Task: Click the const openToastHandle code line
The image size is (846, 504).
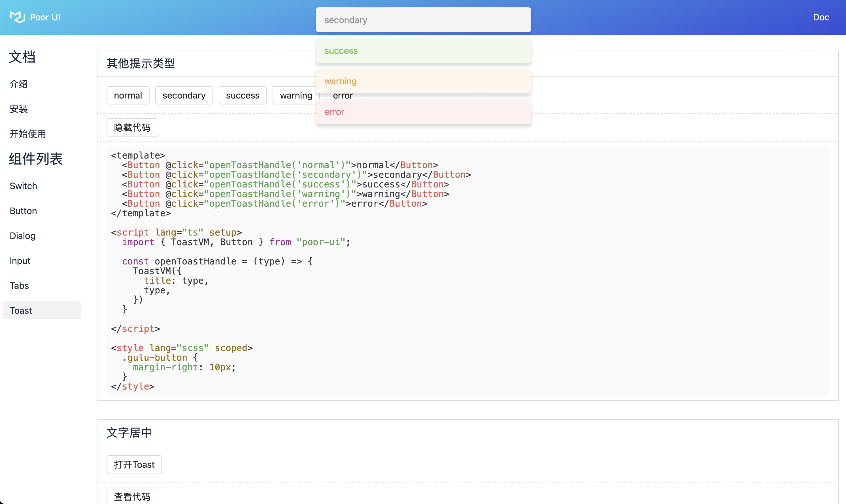Action: pyautogui.click(x=217, y=261)
